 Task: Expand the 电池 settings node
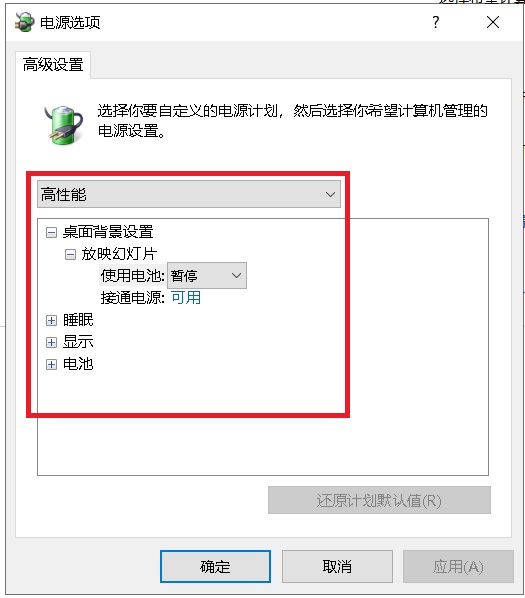51,364
